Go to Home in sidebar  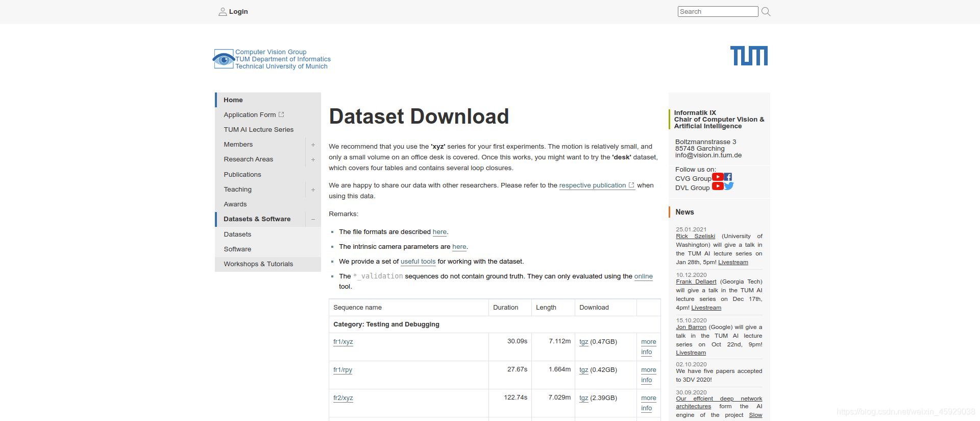pos(233,100)
